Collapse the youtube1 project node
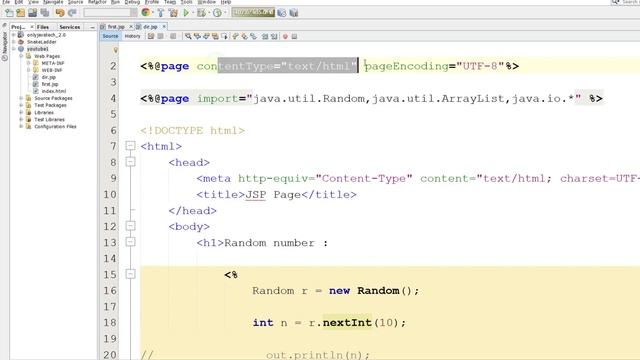This screenshot has height=360, width=640. [x=14, y=49]
